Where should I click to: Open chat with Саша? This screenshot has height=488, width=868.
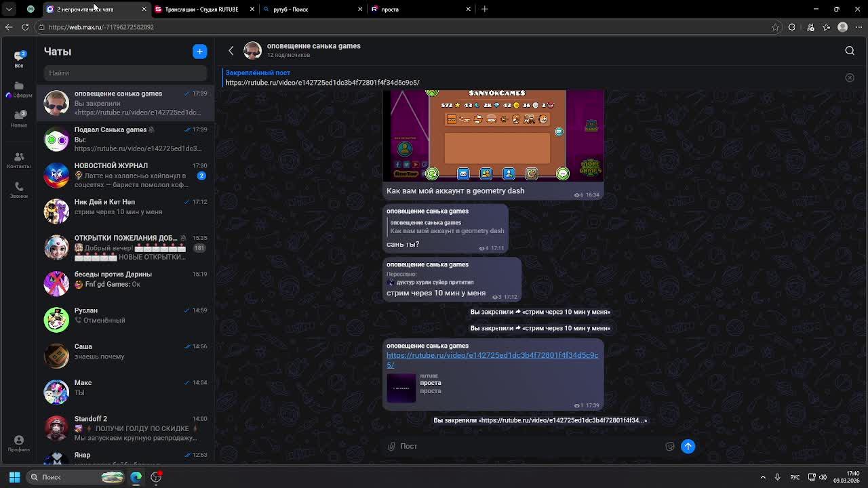point(125,356)
